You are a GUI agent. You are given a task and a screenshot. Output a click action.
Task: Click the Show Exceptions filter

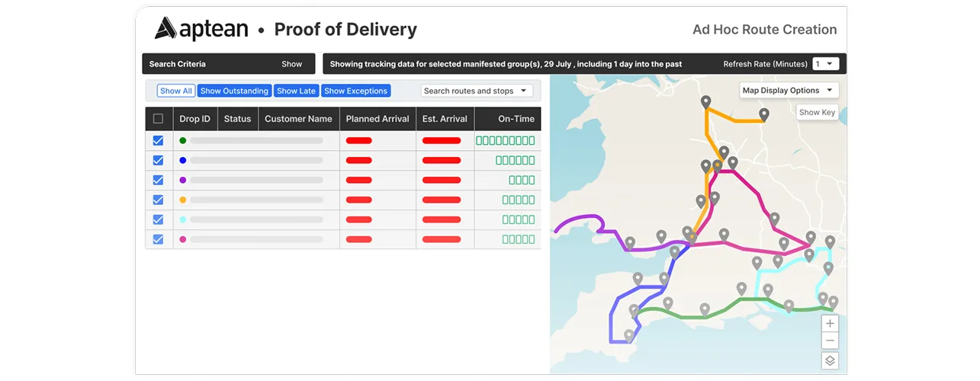pos(356,91)
